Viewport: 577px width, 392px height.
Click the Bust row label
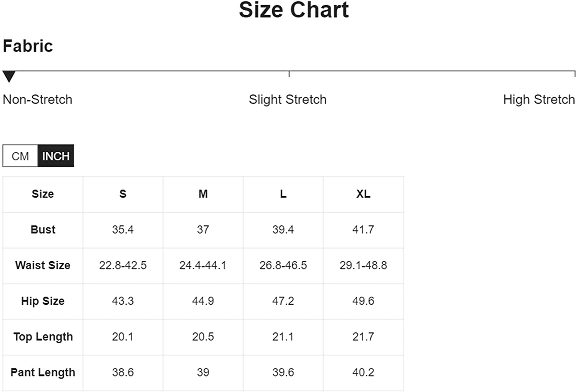click(x=43, y=230)
